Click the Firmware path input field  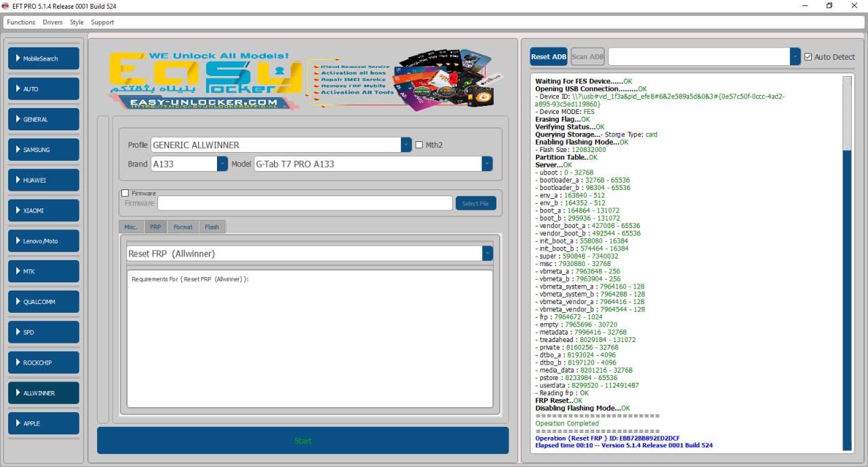coord(305,203)
